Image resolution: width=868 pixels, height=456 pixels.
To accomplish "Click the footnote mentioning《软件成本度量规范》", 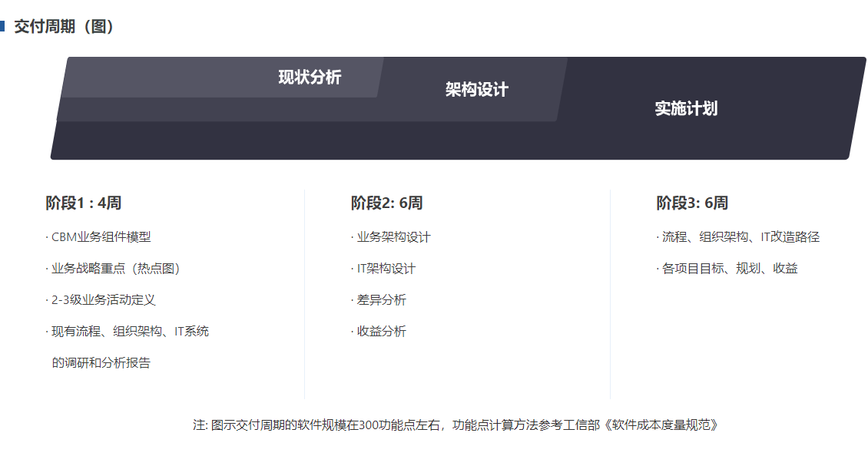I will click(x=456, y=425).
